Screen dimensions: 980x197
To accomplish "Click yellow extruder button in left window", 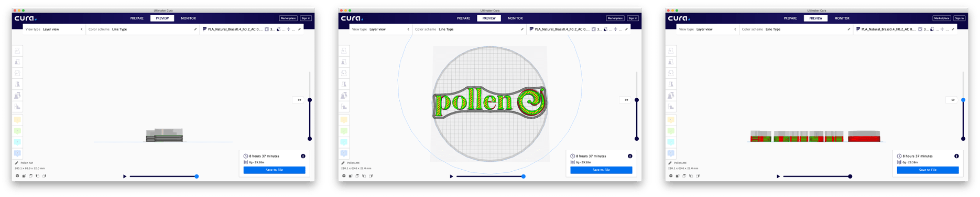I will 17,120.
